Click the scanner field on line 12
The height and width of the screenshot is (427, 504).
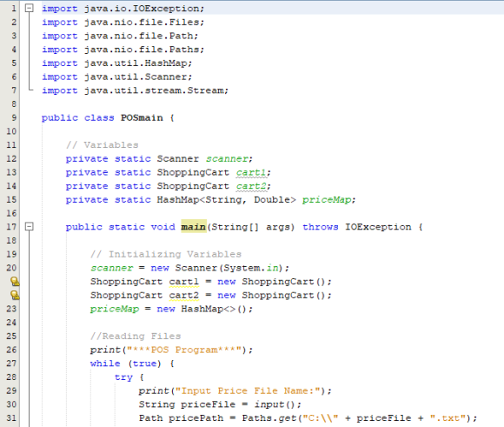(227, 158)
